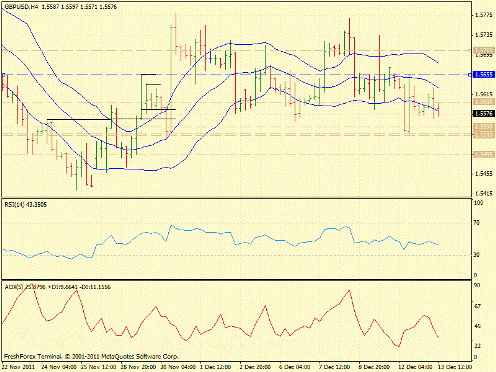
Task: Click the 2 Dec 20:00 time label
Action: (x=255, y=367)
